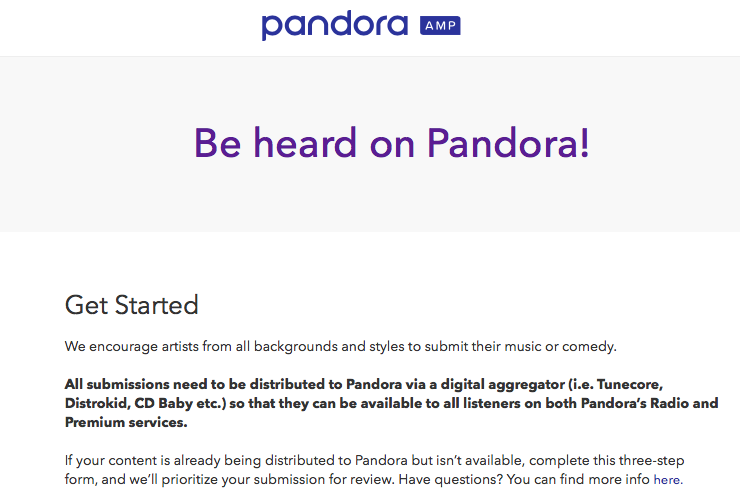740x498 pixels.
Task: Click the AMP badge beside the logo
Action: click(440, 25)
